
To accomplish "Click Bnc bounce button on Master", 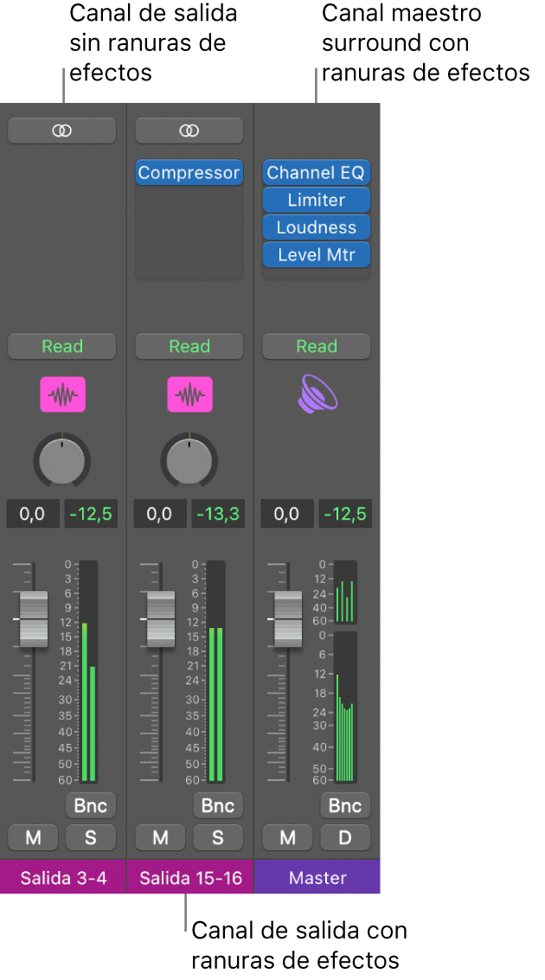I will 346,805.
